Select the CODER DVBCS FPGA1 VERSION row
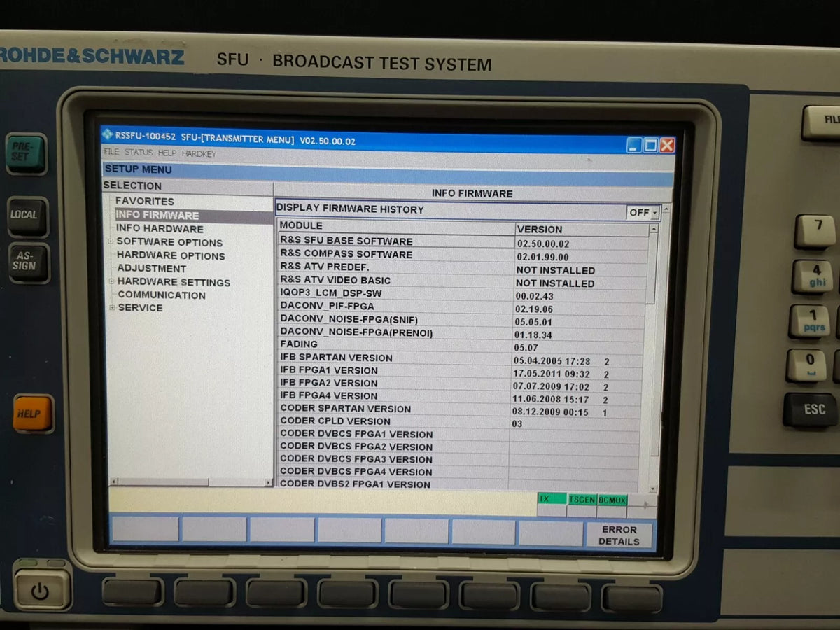 [459, 435]
